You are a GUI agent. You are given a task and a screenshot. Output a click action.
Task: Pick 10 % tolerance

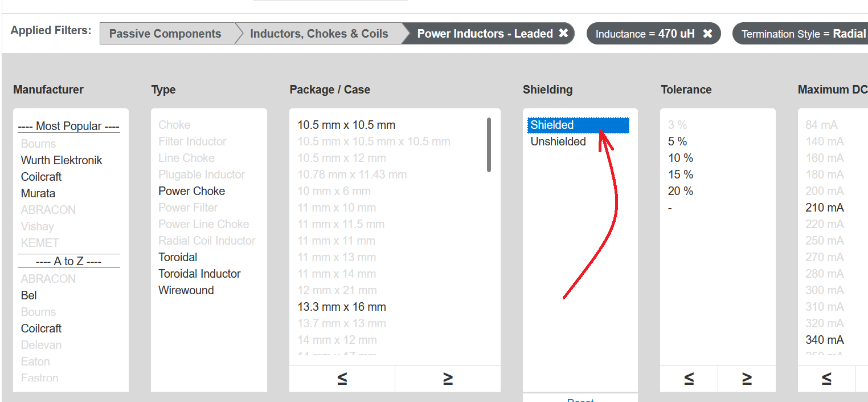[681, 158]
